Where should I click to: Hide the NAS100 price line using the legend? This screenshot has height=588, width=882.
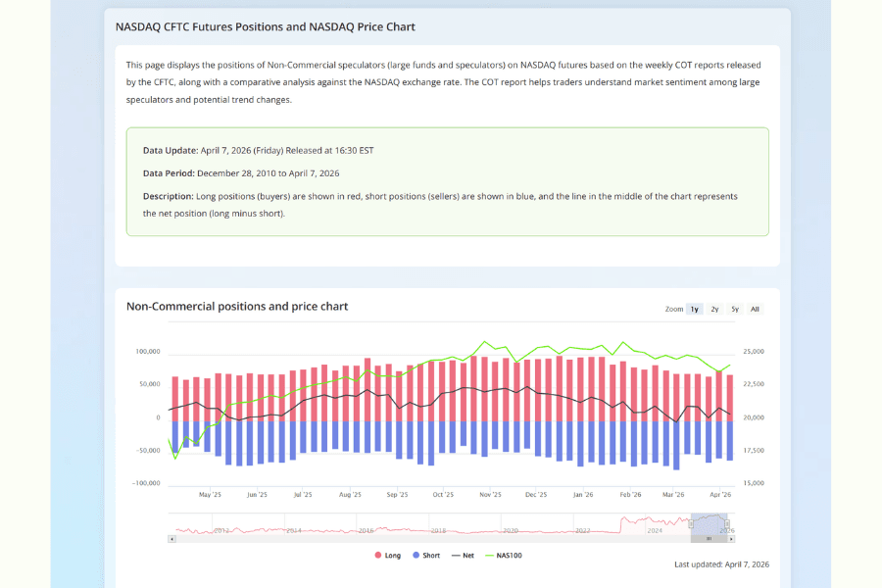tap(510, 555)
